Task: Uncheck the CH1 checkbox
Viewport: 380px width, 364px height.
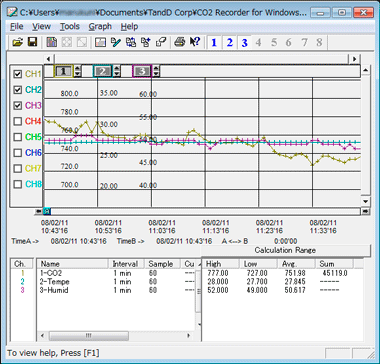Action: click(x=18, y=74)
